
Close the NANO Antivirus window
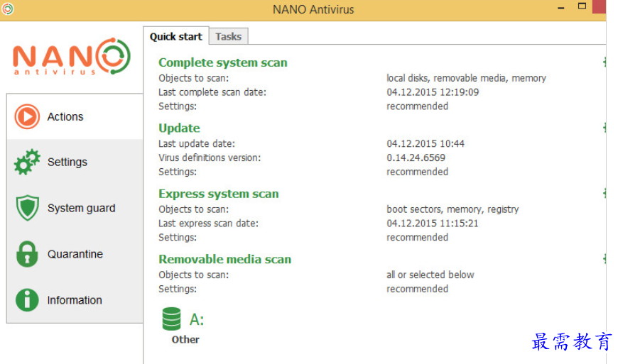tap(599, 6)
